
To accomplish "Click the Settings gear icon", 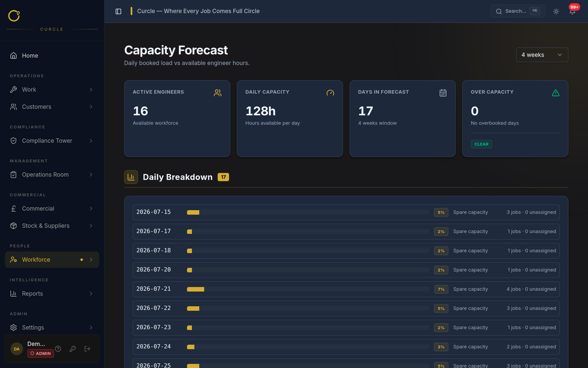I will [x=14, y=328].
